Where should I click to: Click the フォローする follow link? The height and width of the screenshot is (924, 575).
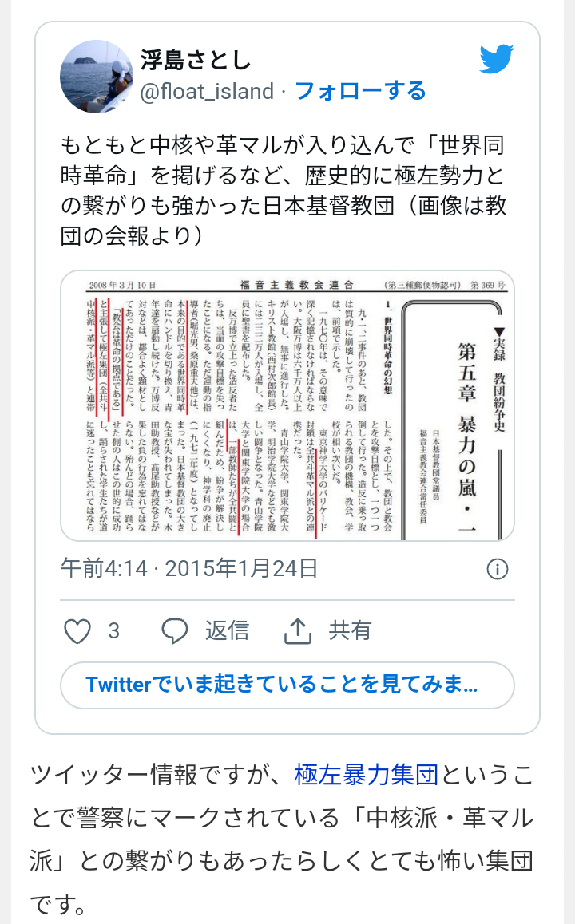click(359, 91)
